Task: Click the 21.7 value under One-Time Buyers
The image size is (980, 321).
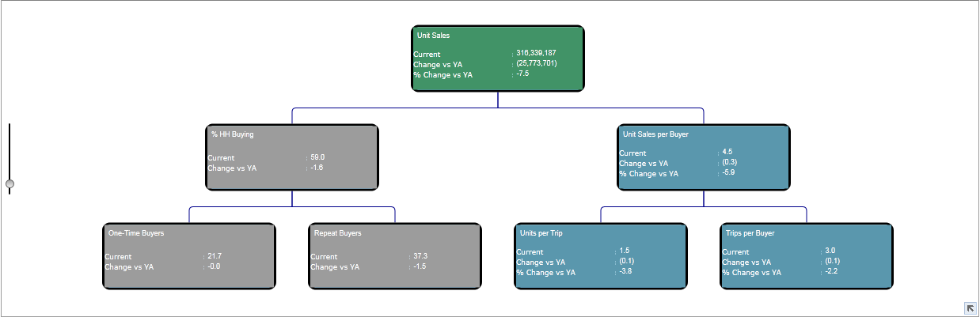Action: coord(214,256)
